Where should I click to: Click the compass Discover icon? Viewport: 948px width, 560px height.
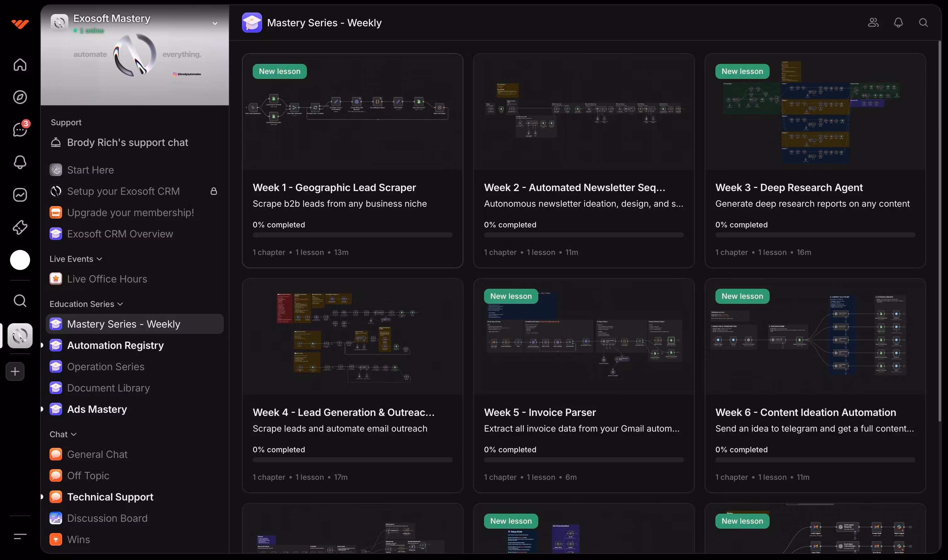click(20, 97)
